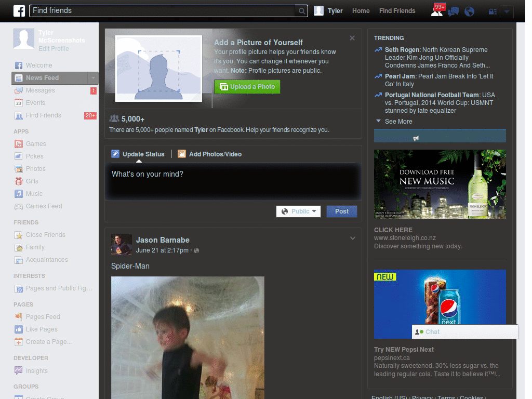Screen dimensions: 532x399
Task: Click the Pages Feed flag icon
Action: click(x=19, y=317)
